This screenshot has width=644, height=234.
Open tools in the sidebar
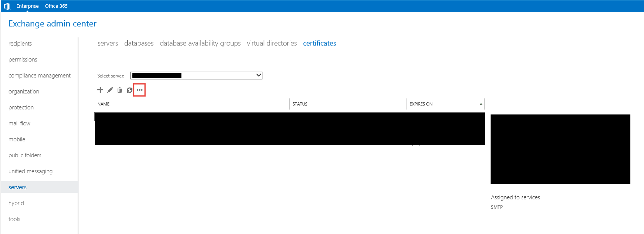[14, 219]
